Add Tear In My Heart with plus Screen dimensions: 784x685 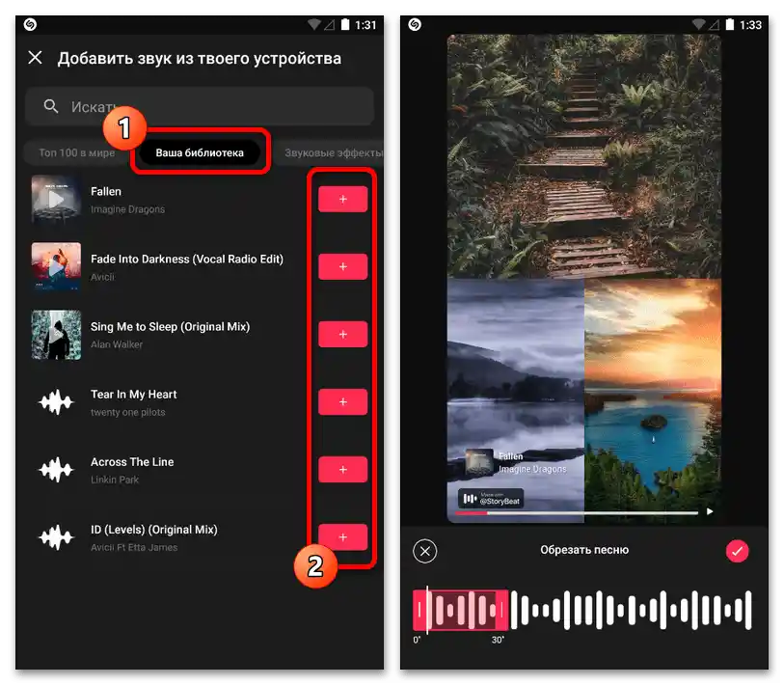[343, 401]
